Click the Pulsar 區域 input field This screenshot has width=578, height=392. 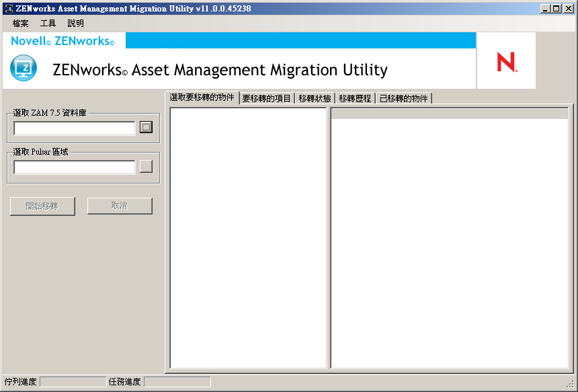[x=75, y=167]
